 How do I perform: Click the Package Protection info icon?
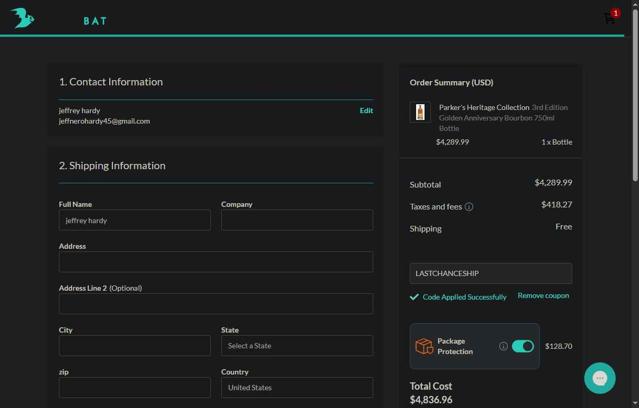(503, 346)
